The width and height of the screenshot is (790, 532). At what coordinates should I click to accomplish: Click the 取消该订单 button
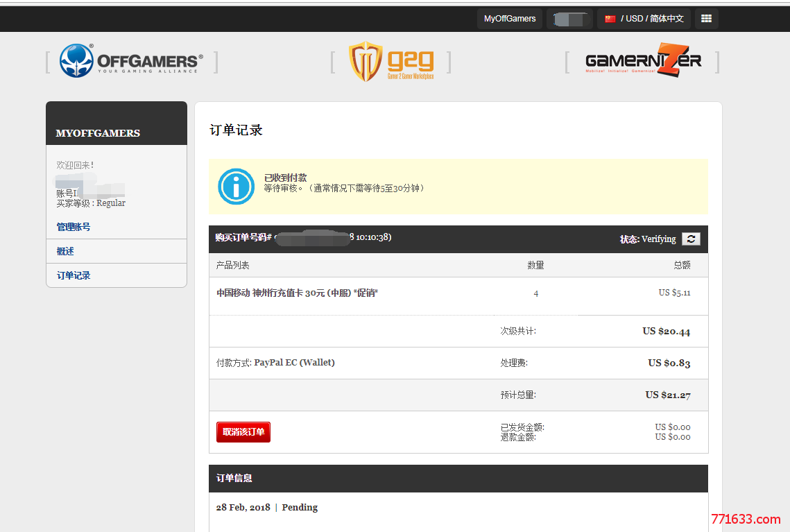click(243, 431)
